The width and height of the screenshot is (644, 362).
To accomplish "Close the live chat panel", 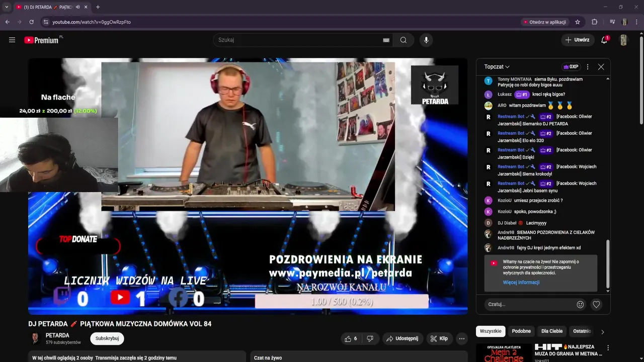I will pyautogui.click(x=601, y=67).
